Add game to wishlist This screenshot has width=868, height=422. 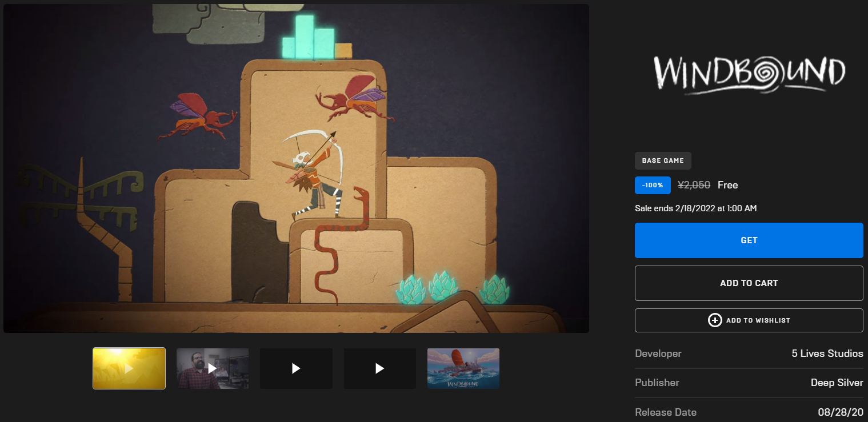pos(749,320)
